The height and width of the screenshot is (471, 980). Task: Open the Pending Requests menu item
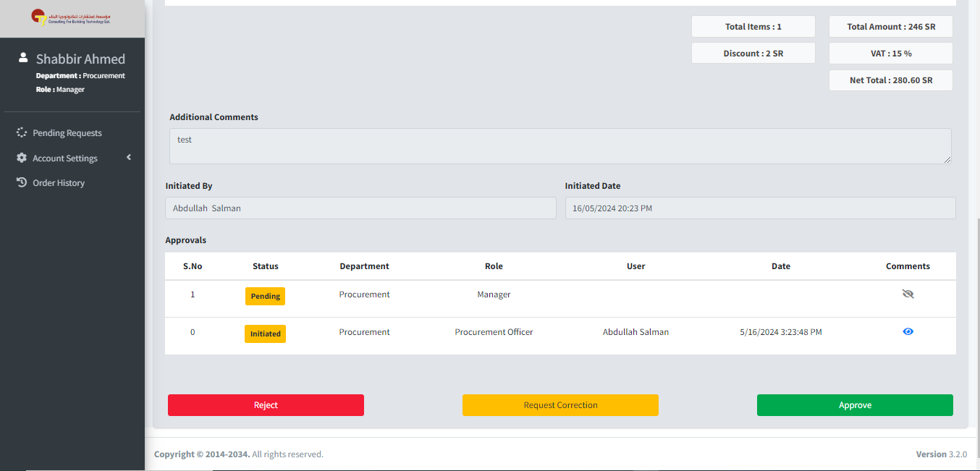[x=67, y=133]
